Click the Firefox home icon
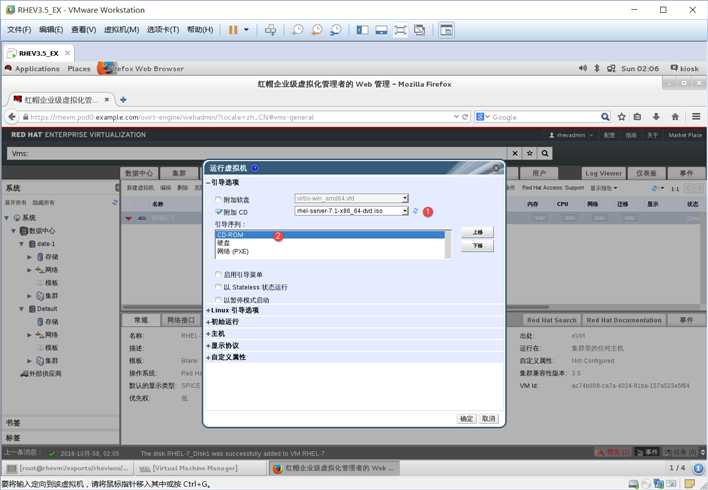This screenshot has height=490, width=708. [675, 117]
